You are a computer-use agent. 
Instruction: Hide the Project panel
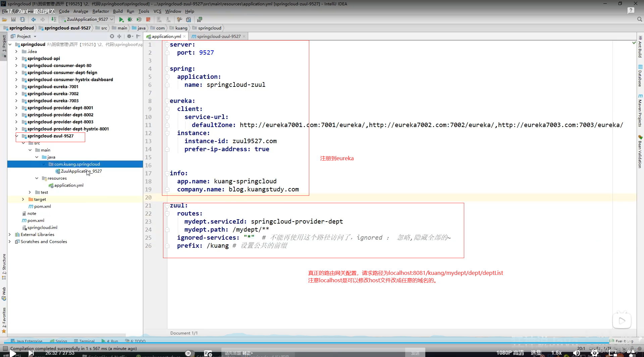coord(139,36)
